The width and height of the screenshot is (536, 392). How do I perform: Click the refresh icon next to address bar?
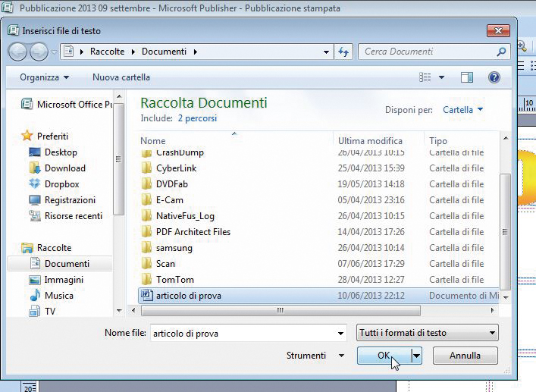coord(343,52)
